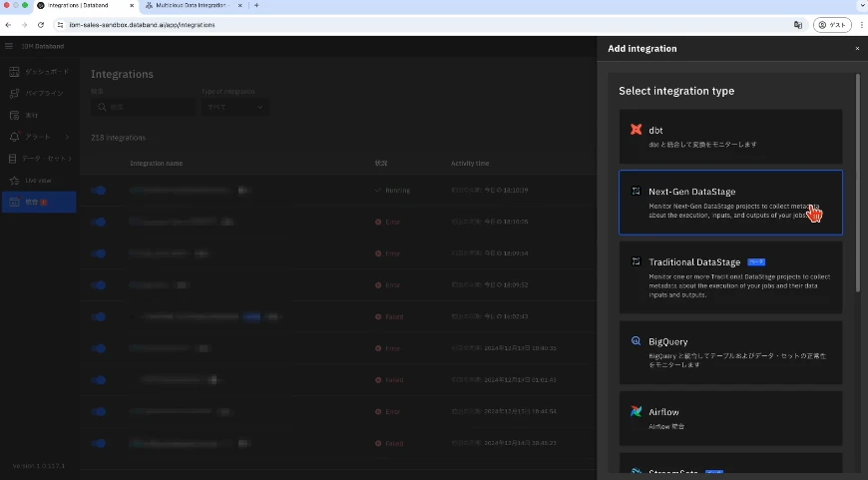The image size is (868, 480).
Task: Focus the 検索 search input field
Action: coord(143,107)
